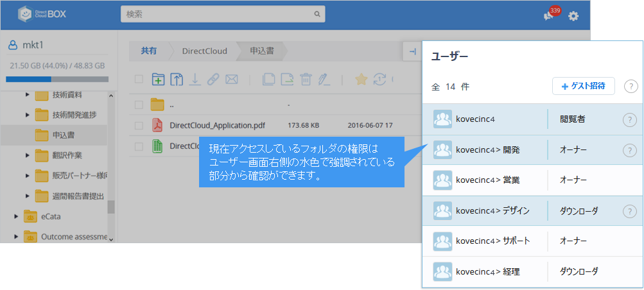Click the upload file icon
The width and height of the screenshot is (644, 290).
point(177,79)
